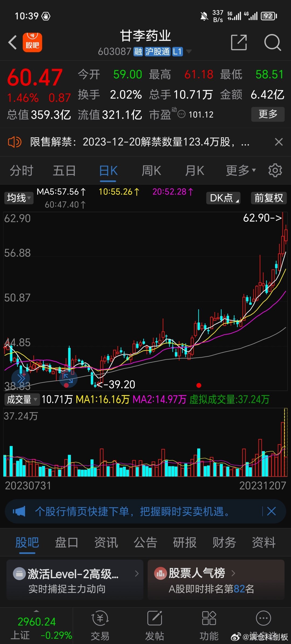Switch to 财务 section tab
The height and width of the screenshot is (644, 291).
coord(224,542)
